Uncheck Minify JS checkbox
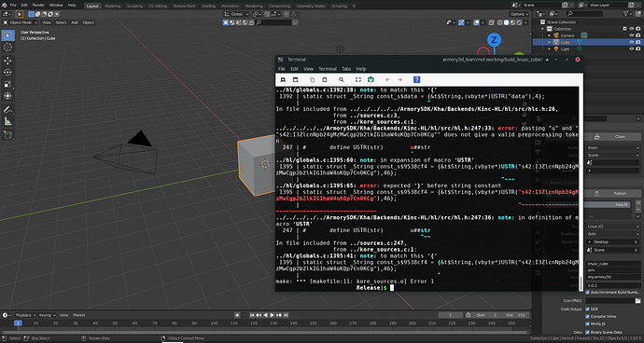This screenshot has width=644, height=343. coord(587,324)
